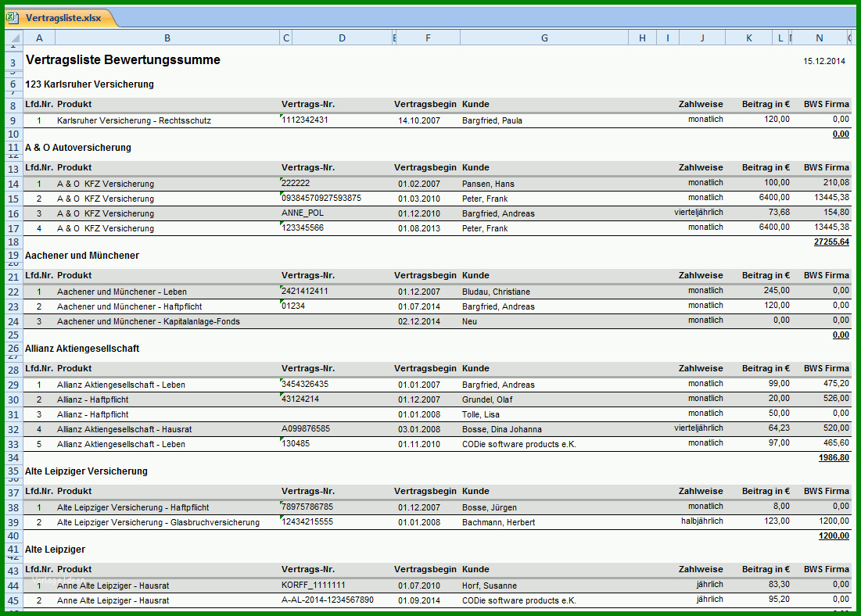Click customer 'Horf, Susanne'
Screen dimensions: 861x616
click(490, 586)
